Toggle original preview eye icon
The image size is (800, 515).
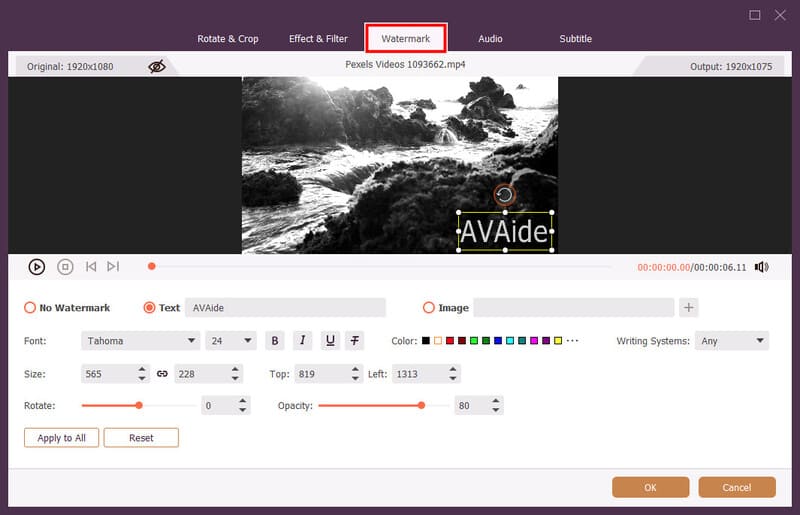tap(157, 66)
